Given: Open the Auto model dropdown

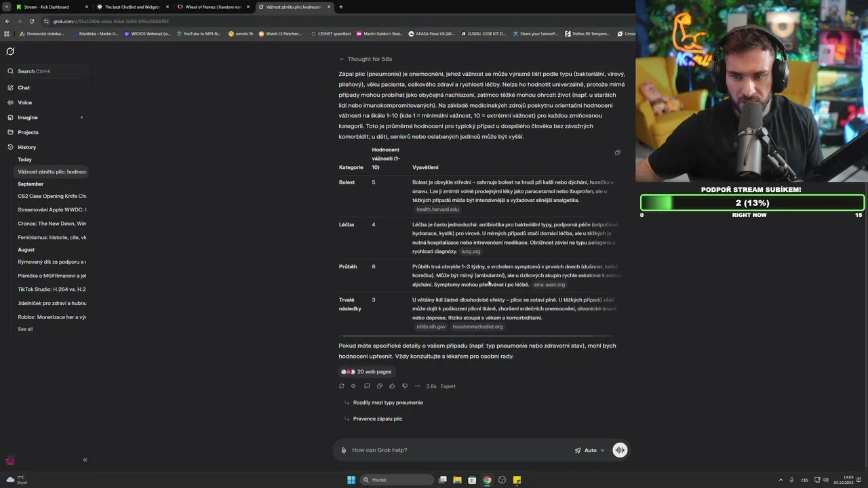Looking at the screenshot, I should coord(589,450).
